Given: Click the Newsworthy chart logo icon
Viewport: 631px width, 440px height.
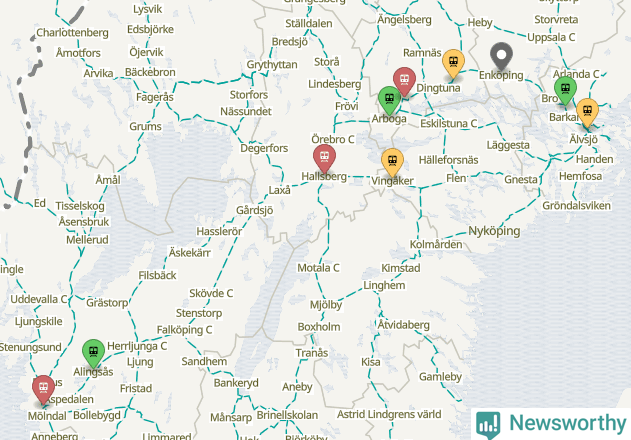Looking at the screenshot, I should (x=488, y=425).
